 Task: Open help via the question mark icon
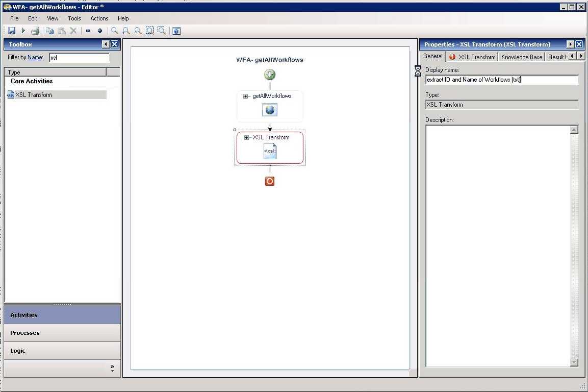pyautogui.click(x=176, y=31)
